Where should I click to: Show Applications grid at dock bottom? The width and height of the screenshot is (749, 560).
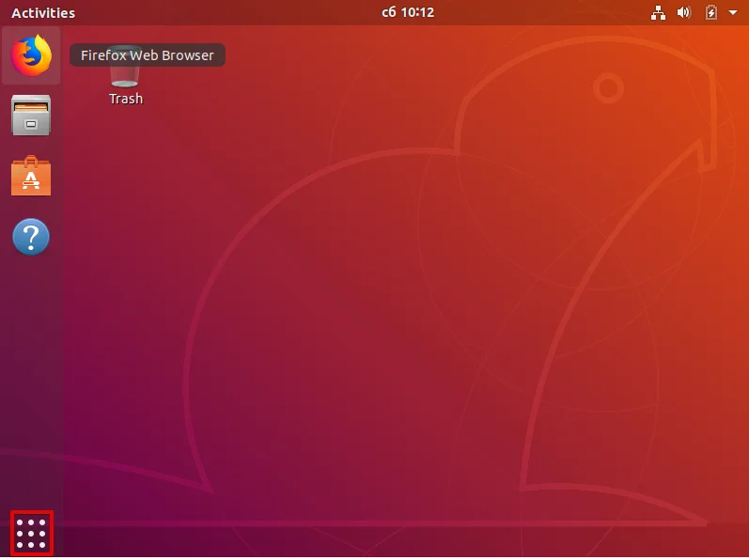[32, 534]
